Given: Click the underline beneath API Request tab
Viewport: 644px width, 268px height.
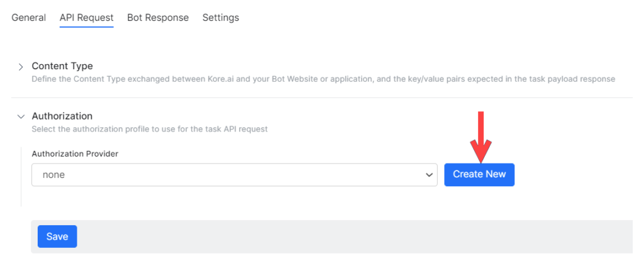Looking at the screenshot, I should 86,28.
